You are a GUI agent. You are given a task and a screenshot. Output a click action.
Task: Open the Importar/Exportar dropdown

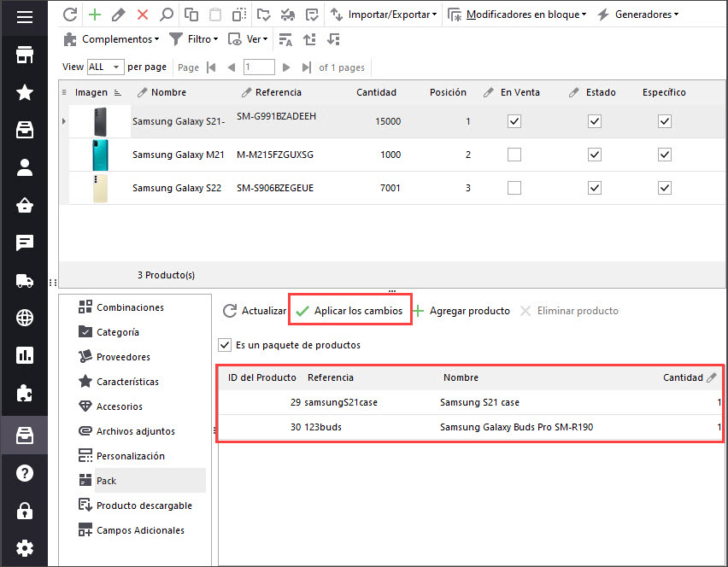[x=384, y=15]
